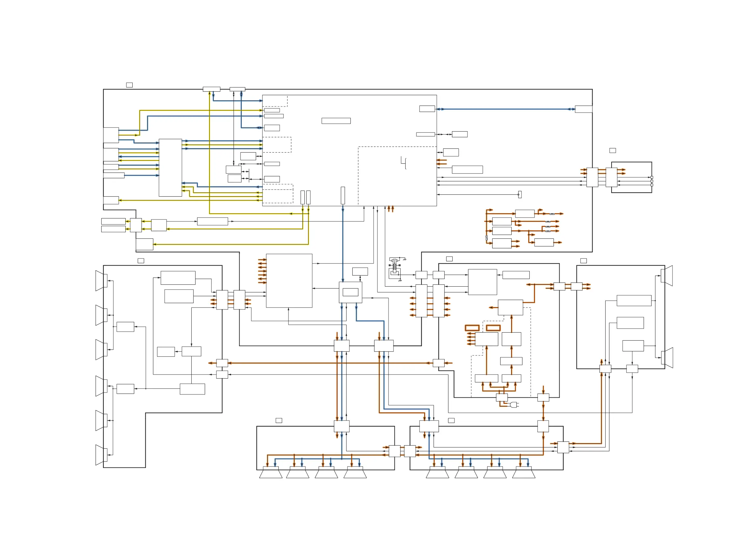This screenshot has width=756, height=534.
Task: Click the small label box above far-right small board
Action: click(613, 150)
